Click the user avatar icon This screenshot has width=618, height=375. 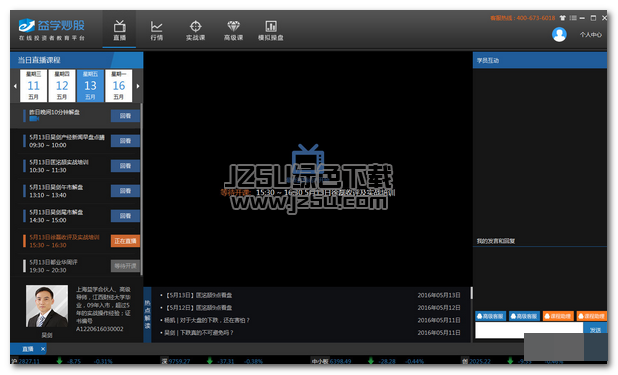click(559, 34)
